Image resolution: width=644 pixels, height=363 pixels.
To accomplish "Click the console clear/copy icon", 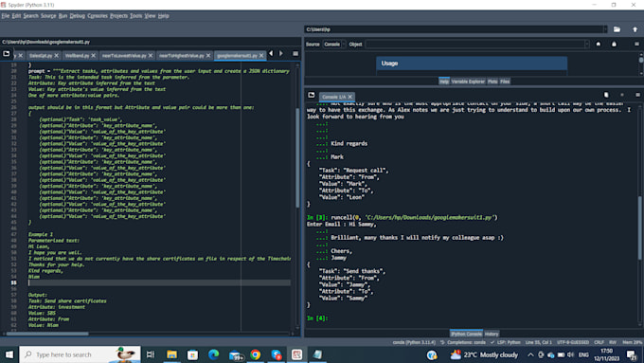I will tap(606, 95).
